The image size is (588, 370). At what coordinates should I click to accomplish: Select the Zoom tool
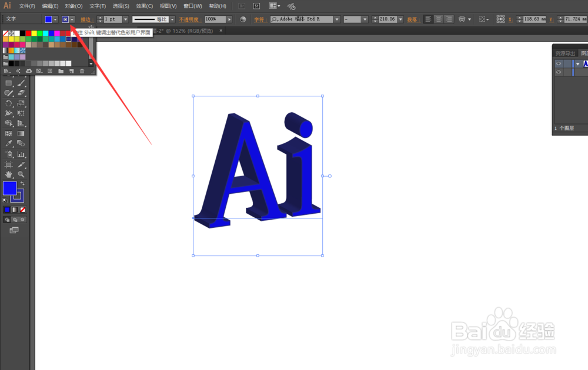tap(21, 174)
